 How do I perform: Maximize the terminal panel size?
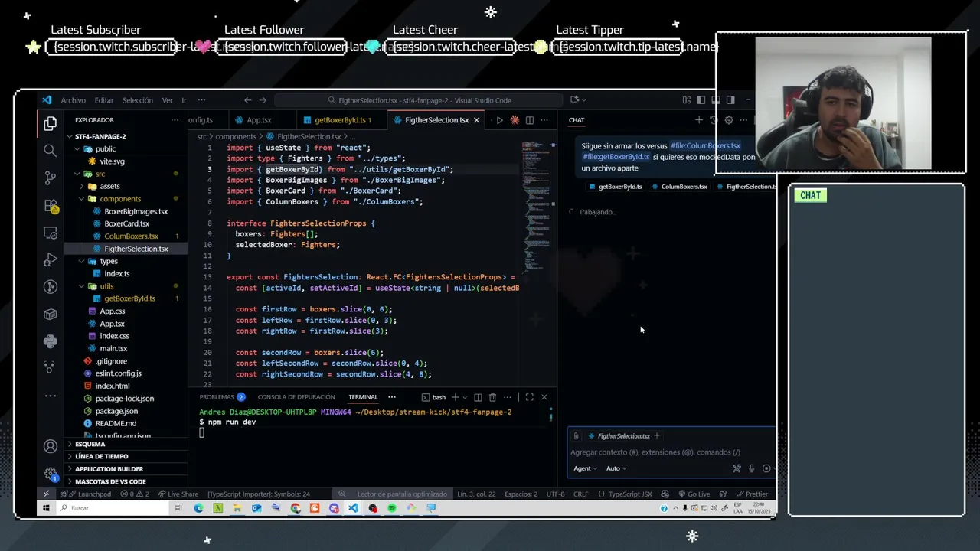click(529, 397)
